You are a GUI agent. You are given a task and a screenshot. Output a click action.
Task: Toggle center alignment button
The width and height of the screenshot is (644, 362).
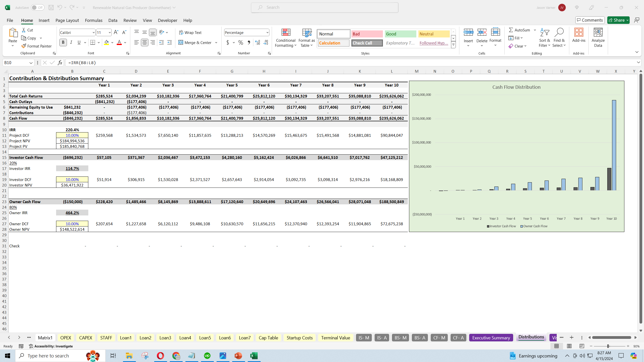tap(145, 42)
